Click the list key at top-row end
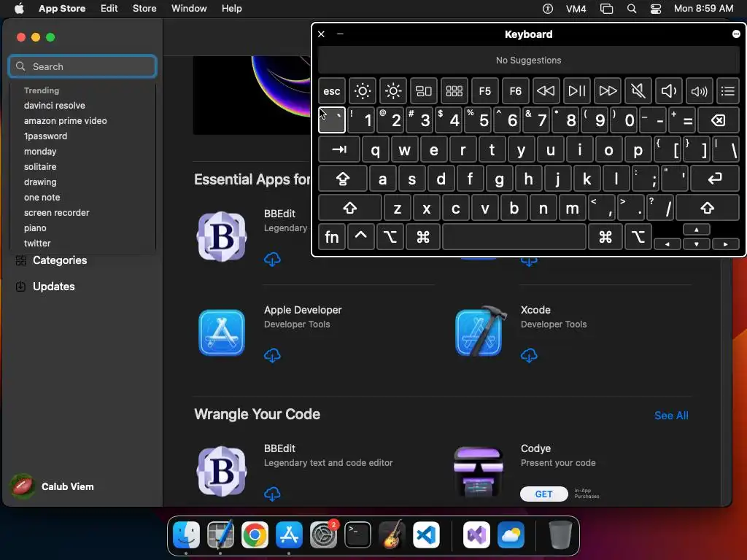The width and height of the screenshot is (747, 560). 728,91
